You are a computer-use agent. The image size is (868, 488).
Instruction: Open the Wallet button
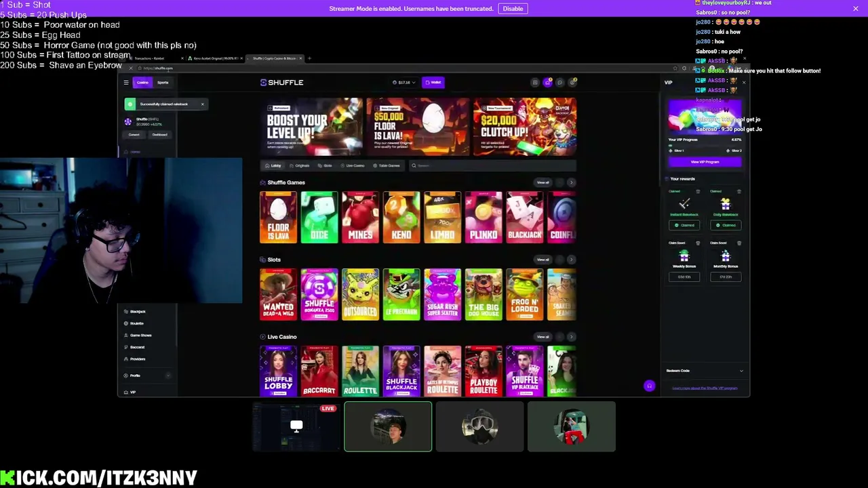pos(433,83)
